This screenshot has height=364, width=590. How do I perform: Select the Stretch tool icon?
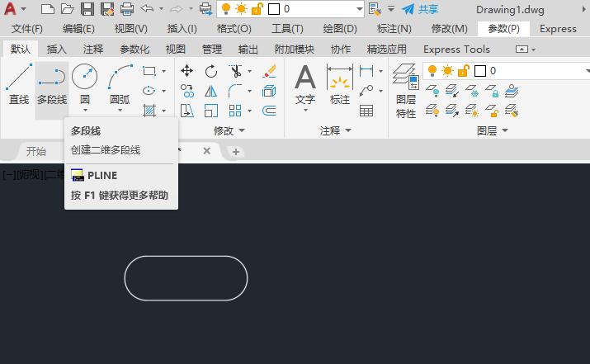[187, 111]
